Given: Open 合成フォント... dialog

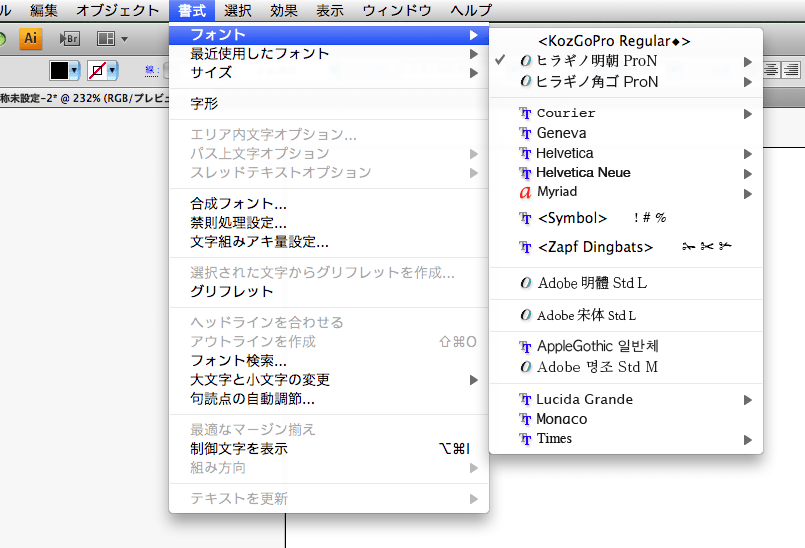Looking at the screenshot, I should [329, 204].
